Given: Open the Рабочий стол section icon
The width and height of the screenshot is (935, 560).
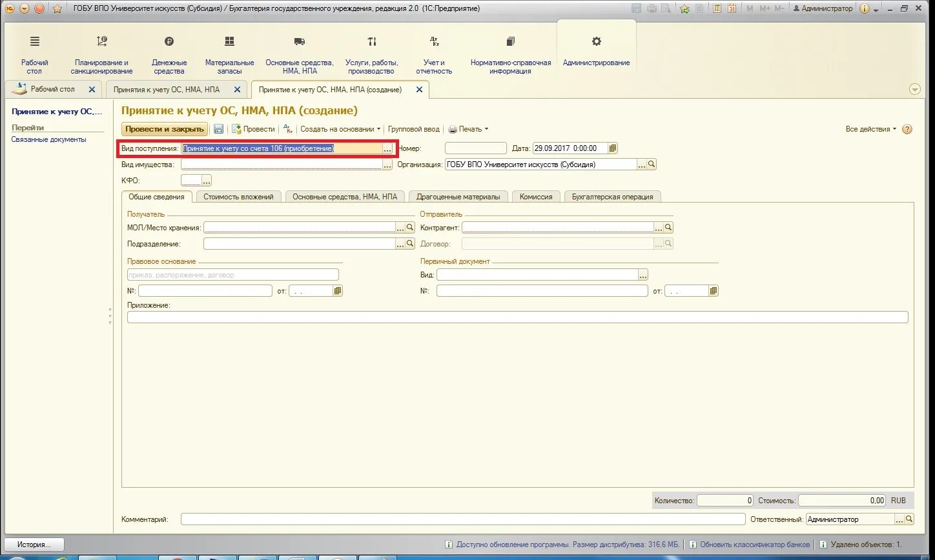Looking at the screenshot, I should coord(35,41).
